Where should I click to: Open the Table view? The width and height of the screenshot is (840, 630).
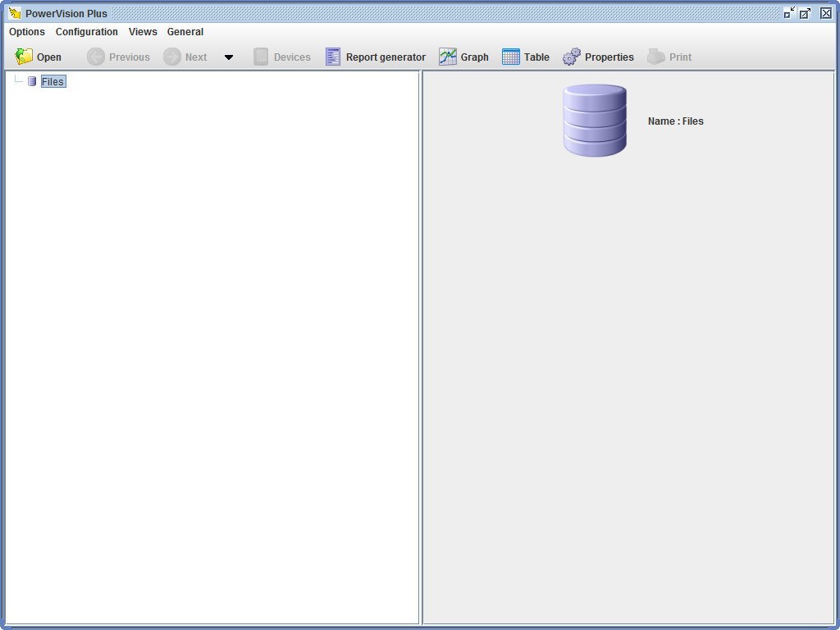(x=526, y=57)
